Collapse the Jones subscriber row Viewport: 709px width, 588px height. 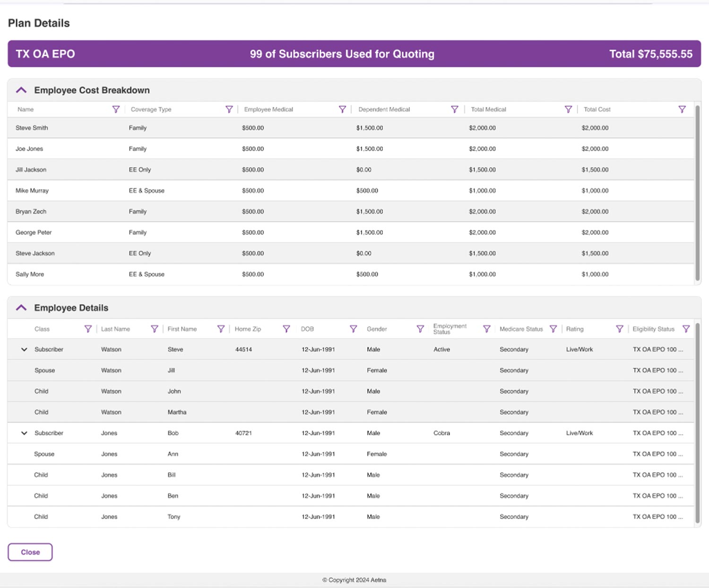point(24,433)
